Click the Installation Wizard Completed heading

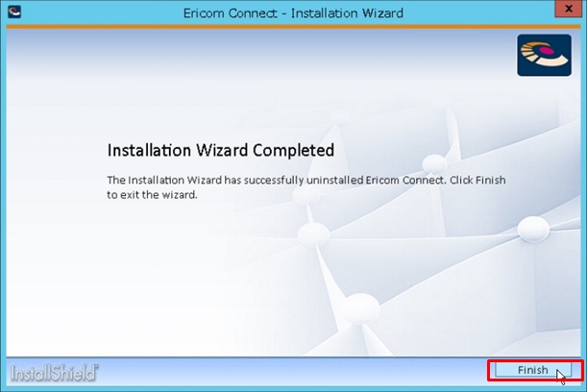[x=221, y=150]
